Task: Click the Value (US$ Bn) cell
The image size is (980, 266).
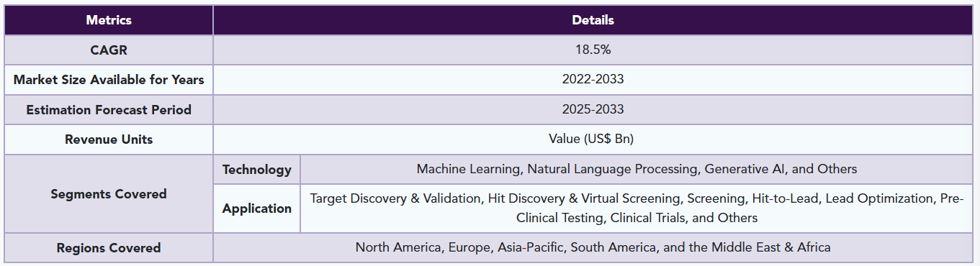Action: click(593, 139)
